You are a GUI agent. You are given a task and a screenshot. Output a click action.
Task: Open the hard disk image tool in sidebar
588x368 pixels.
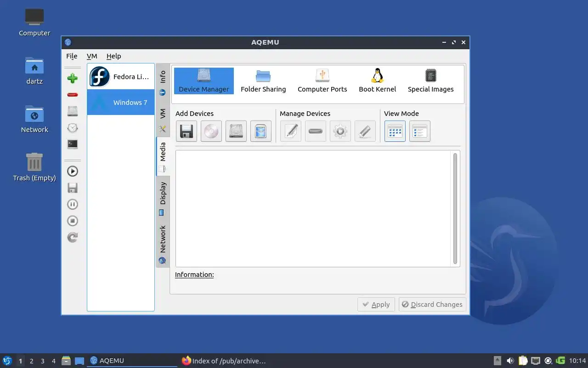[x=72, y=111]
